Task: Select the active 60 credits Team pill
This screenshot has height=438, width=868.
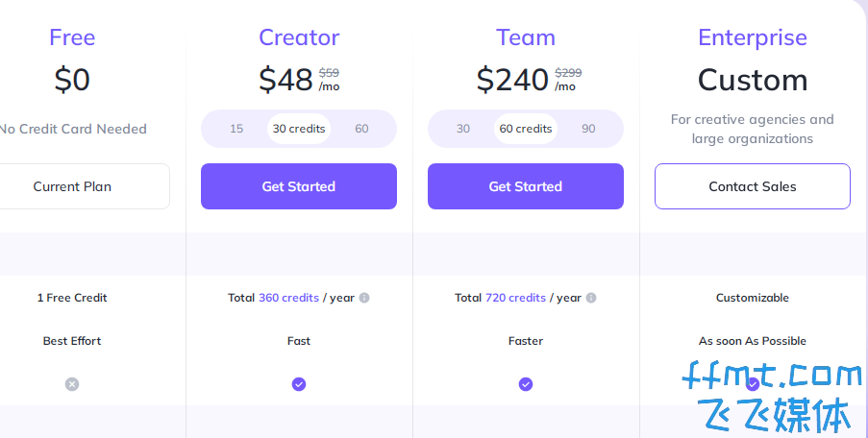Action: [x=526, y=129]
